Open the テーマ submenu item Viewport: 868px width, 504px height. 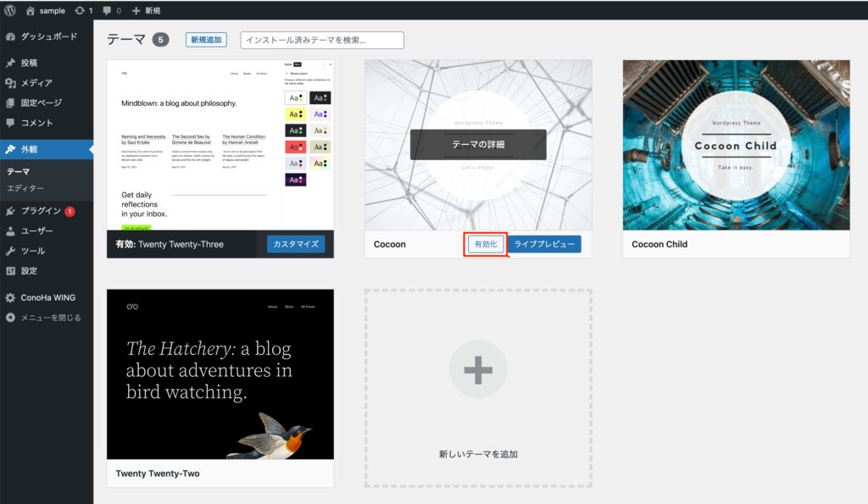[x=19, y=171]
